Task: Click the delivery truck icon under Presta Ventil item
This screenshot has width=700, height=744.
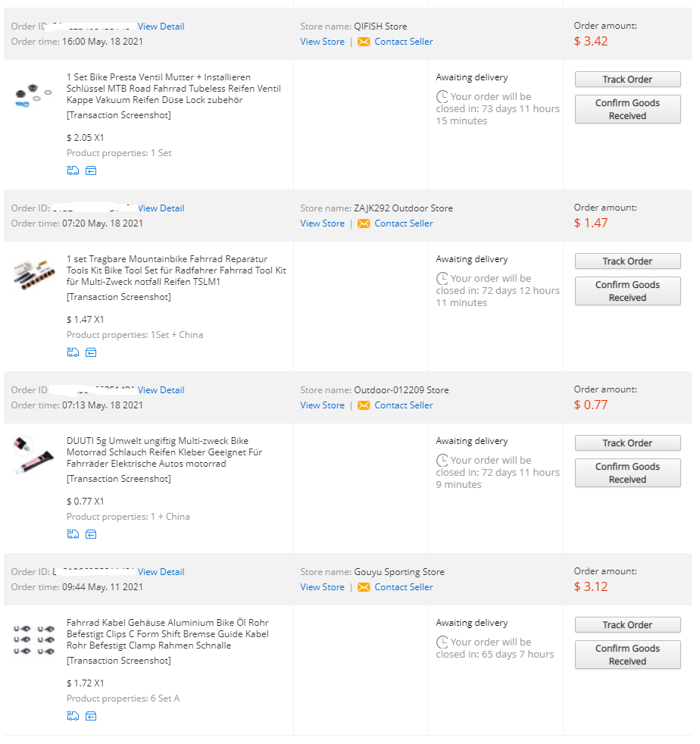Action: (x=73, y=170)
